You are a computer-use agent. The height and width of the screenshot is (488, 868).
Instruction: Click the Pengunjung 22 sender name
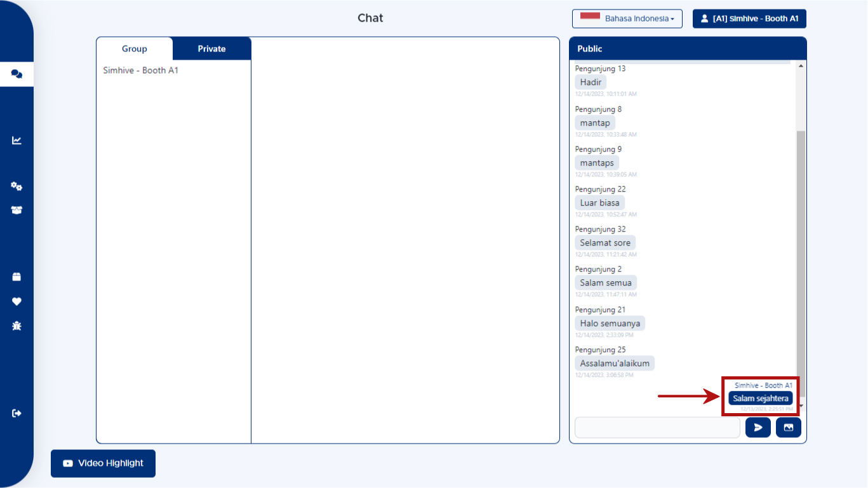point(600,189)
